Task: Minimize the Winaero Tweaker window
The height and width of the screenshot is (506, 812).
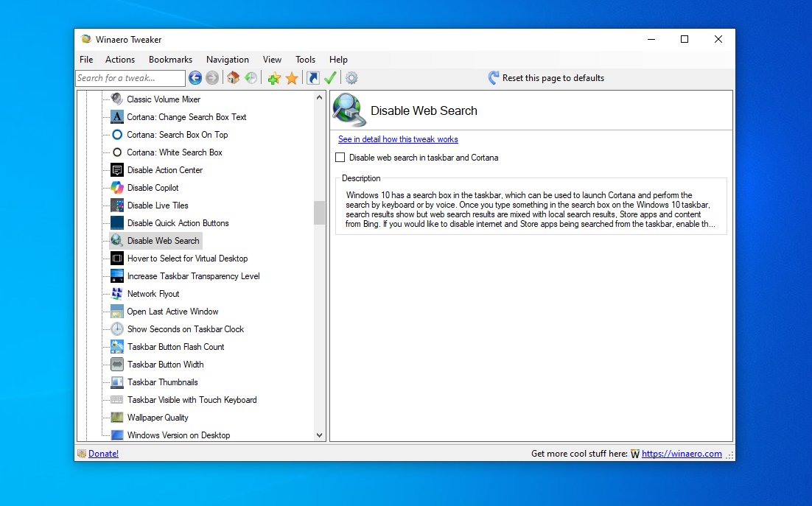Action: coord(651,39)
